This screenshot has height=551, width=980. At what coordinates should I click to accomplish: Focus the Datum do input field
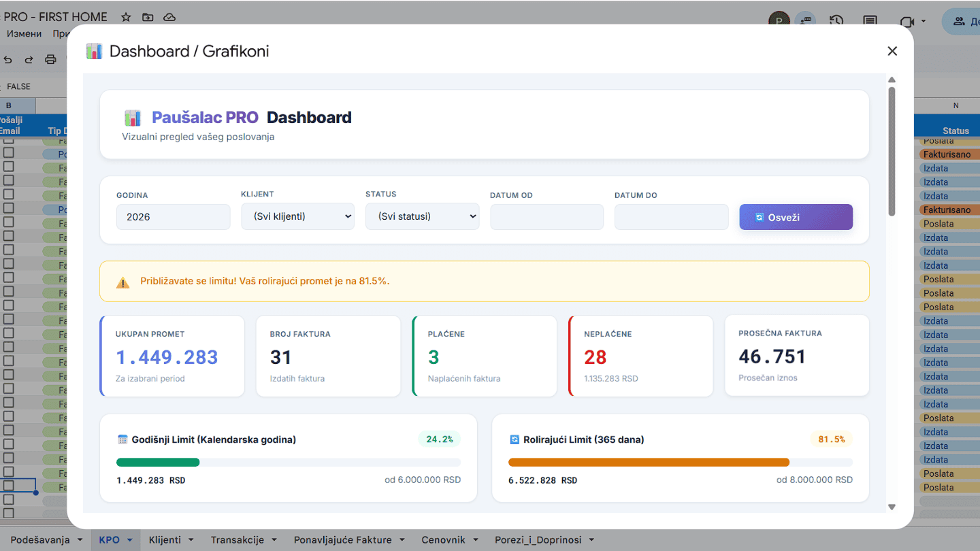pyautogui.click(x=671, y=217)
